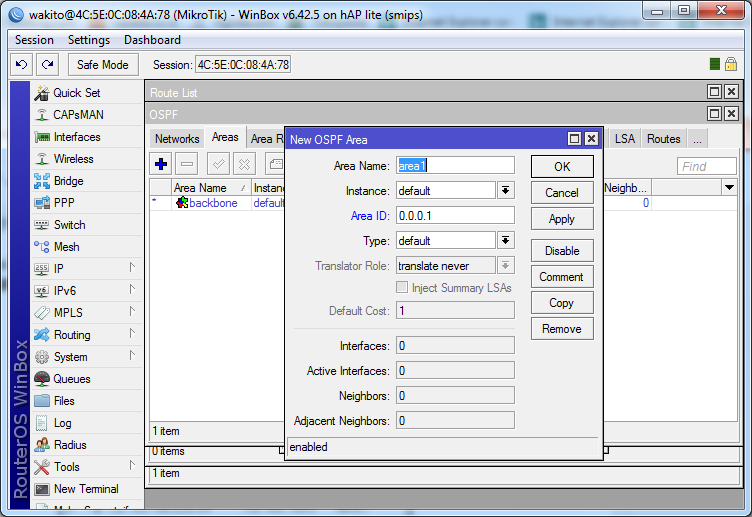Sort by the Area Name column header
Image resolution: width=752 pixels, height=517 pixels.
point(211,188)
